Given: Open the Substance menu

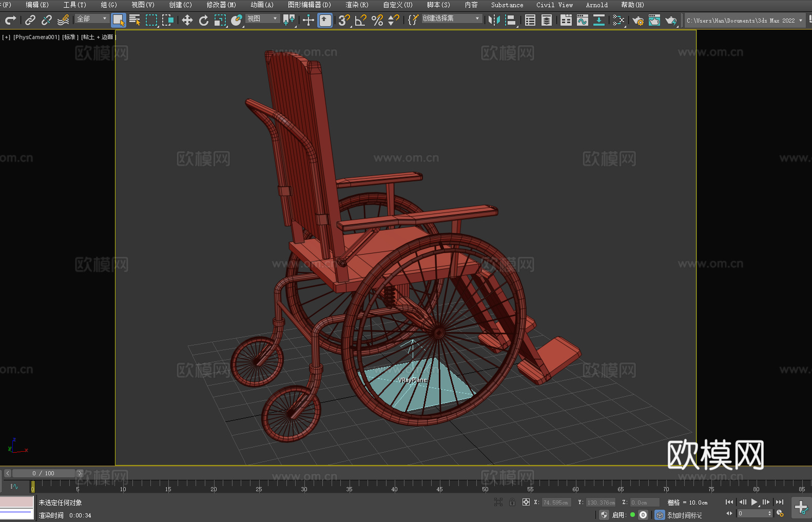Looking at the screenshot, I should pyautogui.click(x=507, y=5).
